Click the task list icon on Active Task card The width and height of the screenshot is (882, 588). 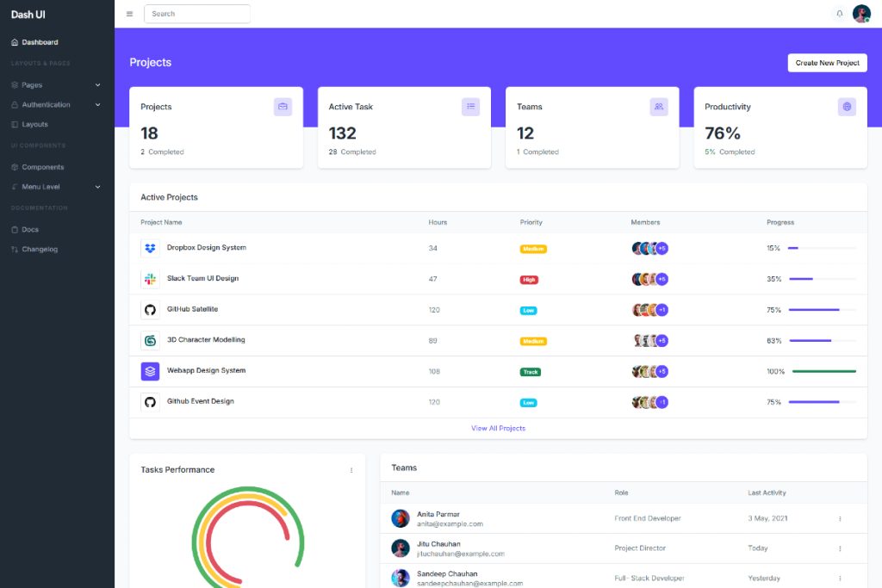tap(470, 106)
